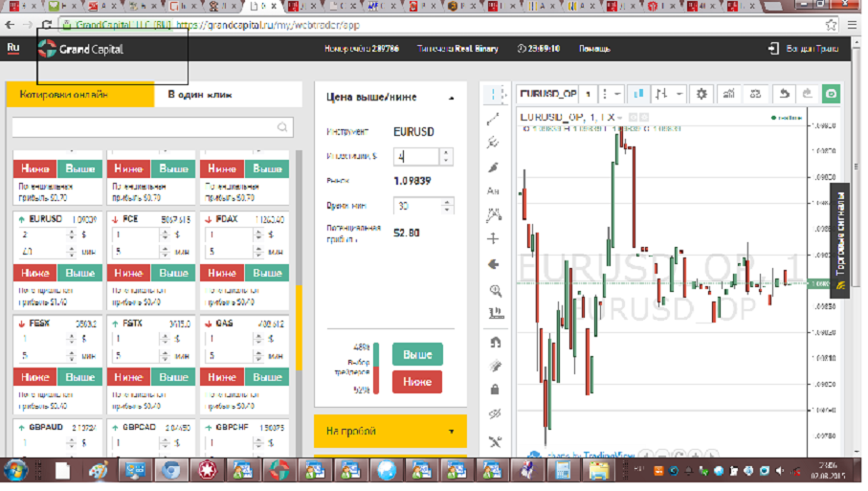Toggle magnet mode in drawing toolbar

[x=494, y=342]
